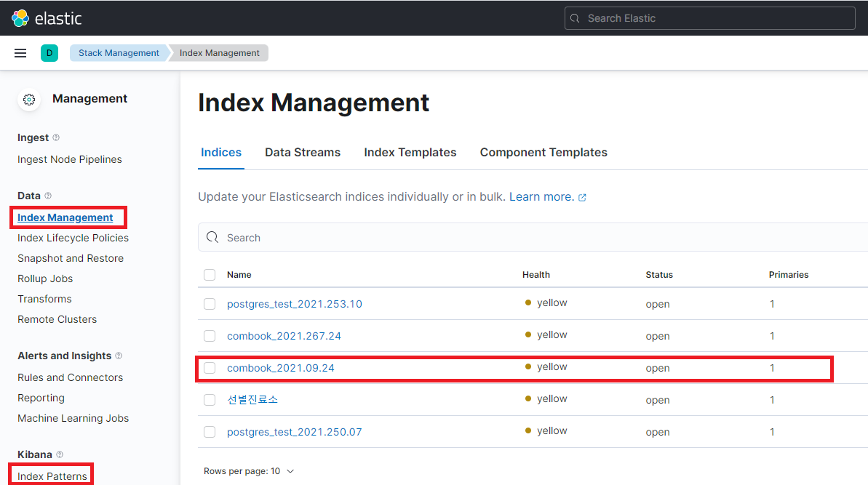Click yellow health of postgres_test_2021.253.10
Image resolution: width=868 pixels, height=485 pixels.
pyautogui.click(x=546, y=303)
